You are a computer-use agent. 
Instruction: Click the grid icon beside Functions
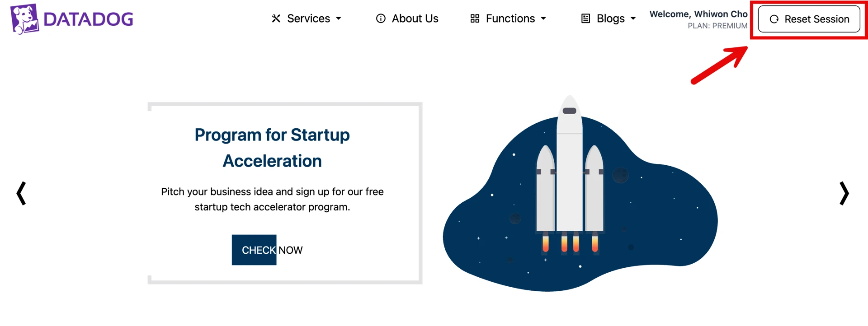[475, 19]
